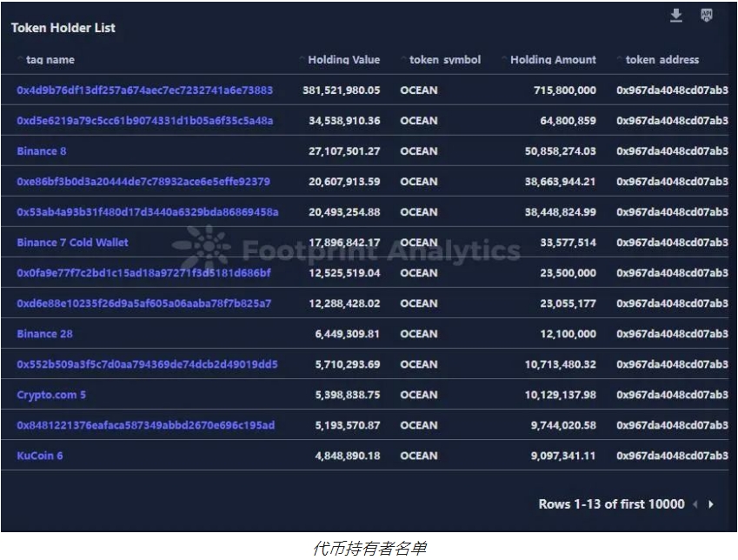Viewport: 738px width, 560px height.
Task: Select holding value 34,538,910.36
Action: click(344, 121)
